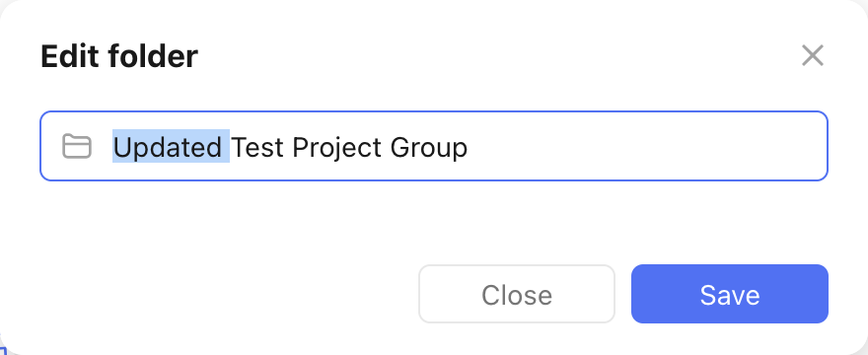Click blank dialog area left of Close button
Viewport: 868px width, 355px height.
221,294
